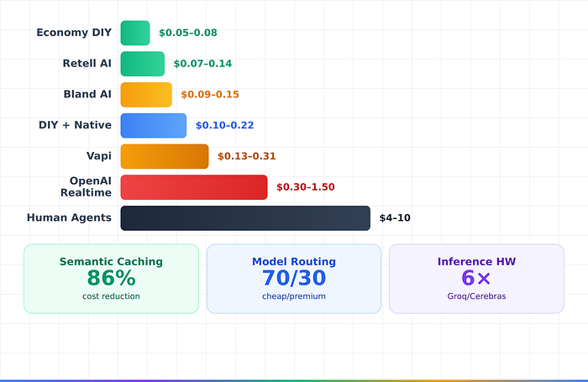
Task: Click the OpenAI Realtime row label
Action: (86, 186)
